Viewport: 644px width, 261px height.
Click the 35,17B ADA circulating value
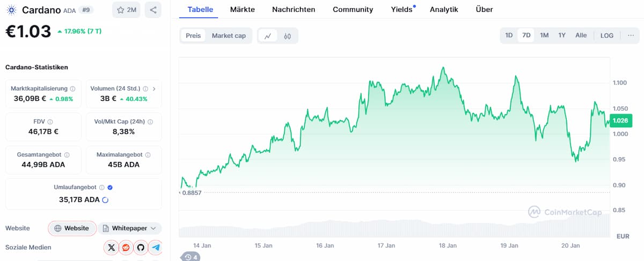(x=79, y=199)
